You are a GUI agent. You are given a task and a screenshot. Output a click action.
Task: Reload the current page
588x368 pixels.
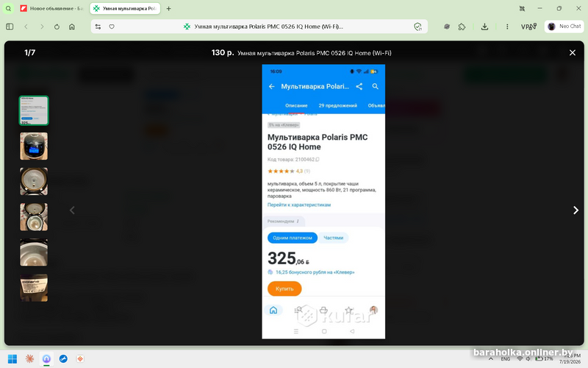(57, 26)
